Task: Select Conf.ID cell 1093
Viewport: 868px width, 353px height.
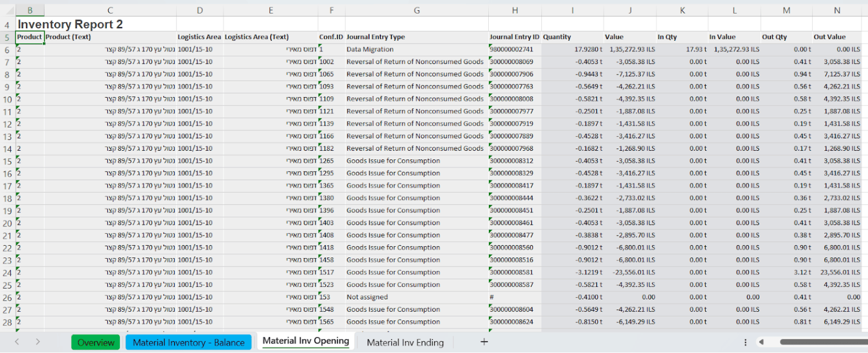Action: point(332,87)
